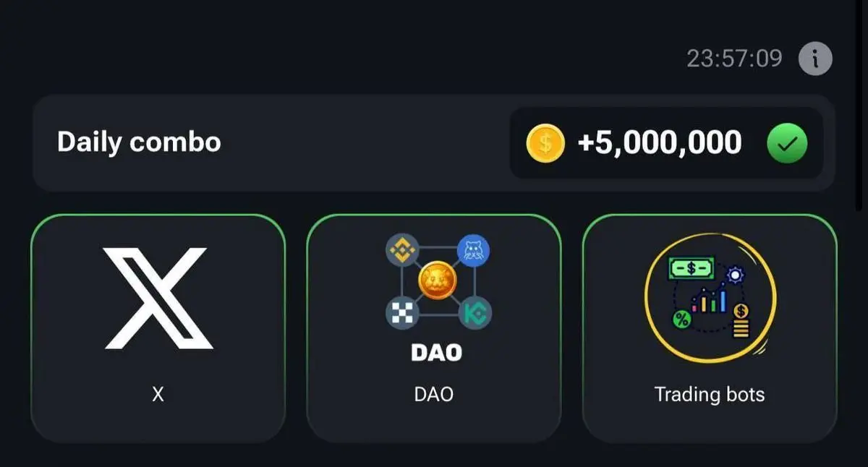Click the green checkmark on Daily combo
868x467 pixels.
point(786,143)
